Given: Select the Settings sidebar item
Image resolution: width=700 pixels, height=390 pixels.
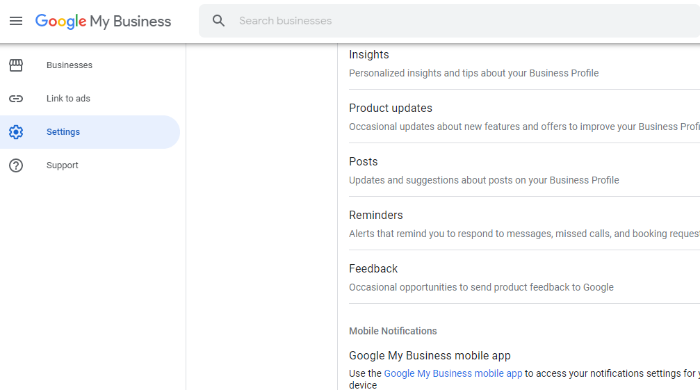Looking at the screenshot, I should tap(90, 132).
